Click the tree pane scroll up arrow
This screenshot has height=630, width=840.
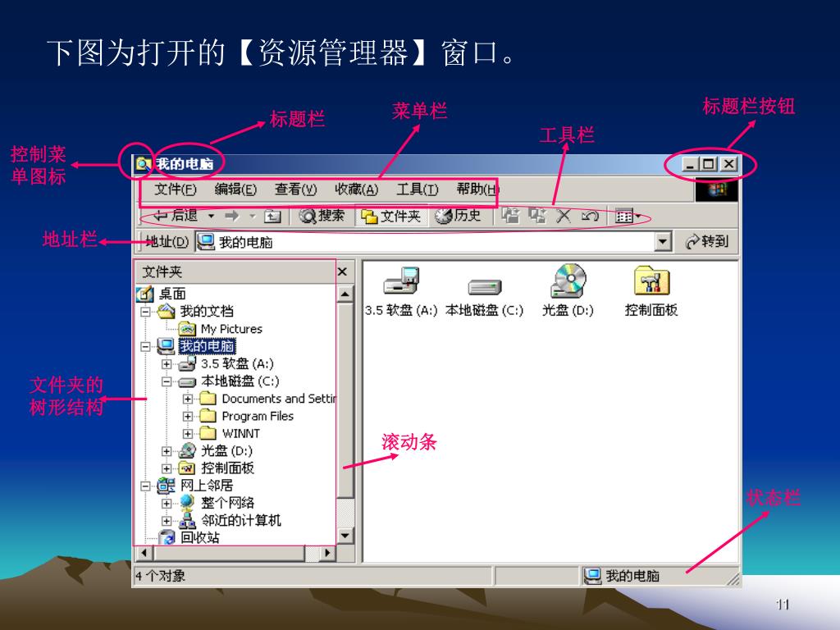pyautogui.click(x=345, y=294)
